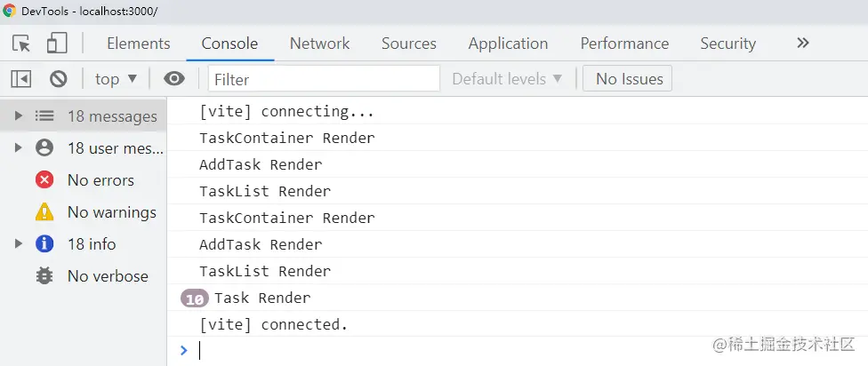Image resolution: width=868 pixels, height=366 pixels.
Task: Open the Default levels dropdown
Action: [507, 79]
